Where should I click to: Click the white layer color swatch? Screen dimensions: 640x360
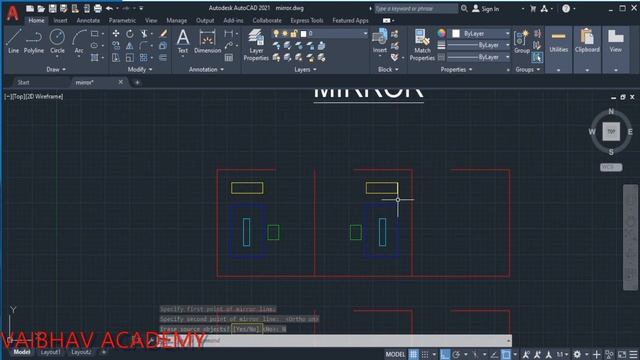[303, 33]
